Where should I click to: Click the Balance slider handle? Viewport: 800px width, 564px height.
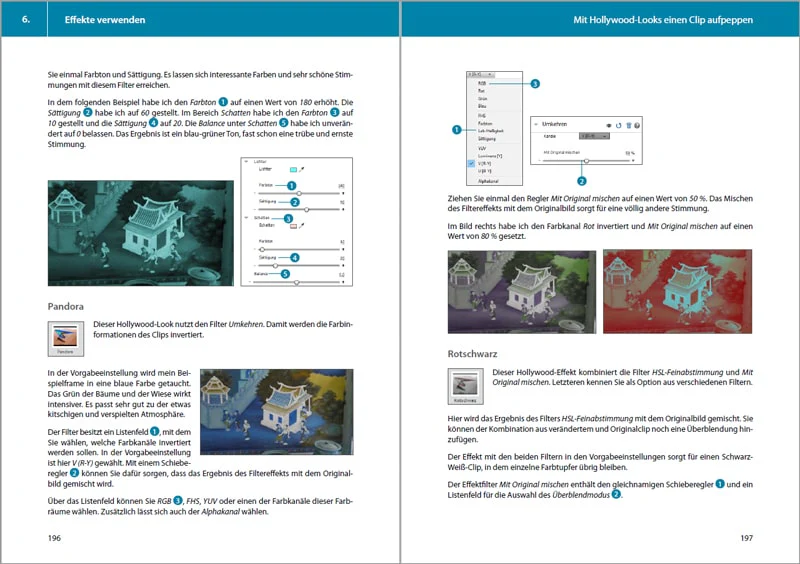[x=296, y=282]
